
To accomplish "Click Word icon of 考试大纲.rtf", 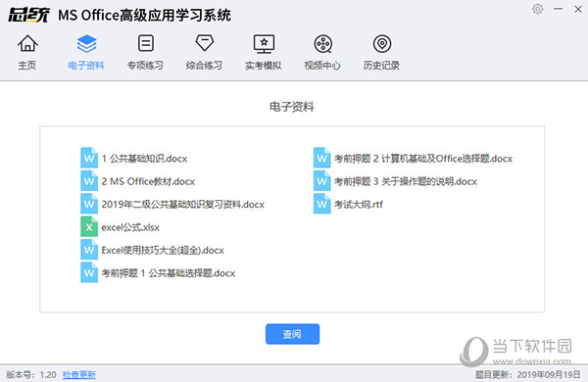I will (322, 204).
